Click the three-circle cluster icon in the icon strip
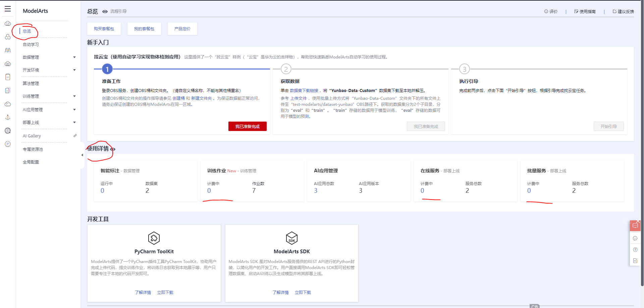 point(8,37)
